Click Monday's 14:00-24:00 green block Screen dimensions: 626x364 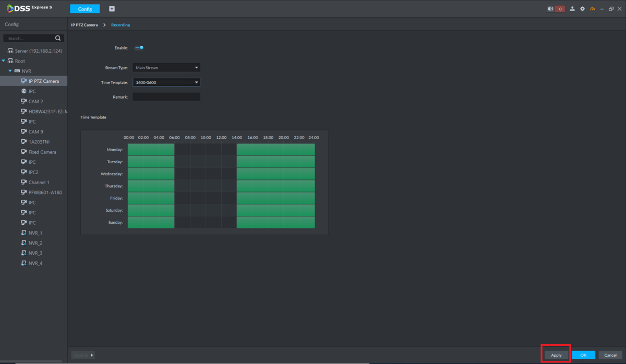coord(276,149)
